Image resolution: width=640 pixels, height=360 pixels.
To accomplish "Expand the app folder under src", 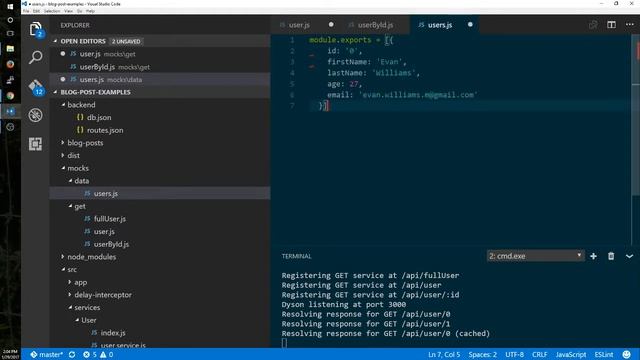I will click(70, 282).
